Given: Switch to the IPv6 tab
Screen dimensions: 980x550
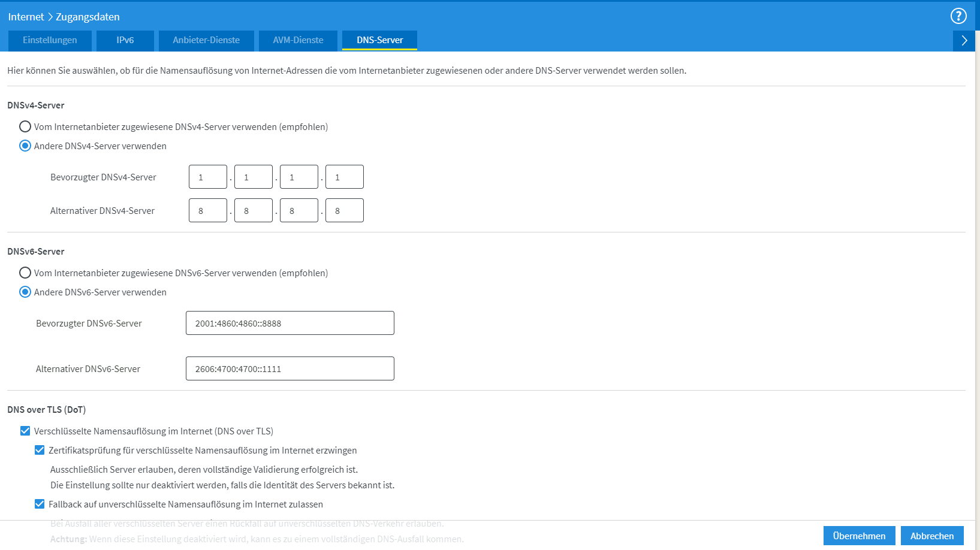Looking at the screenshot, I should coord(125,40).
